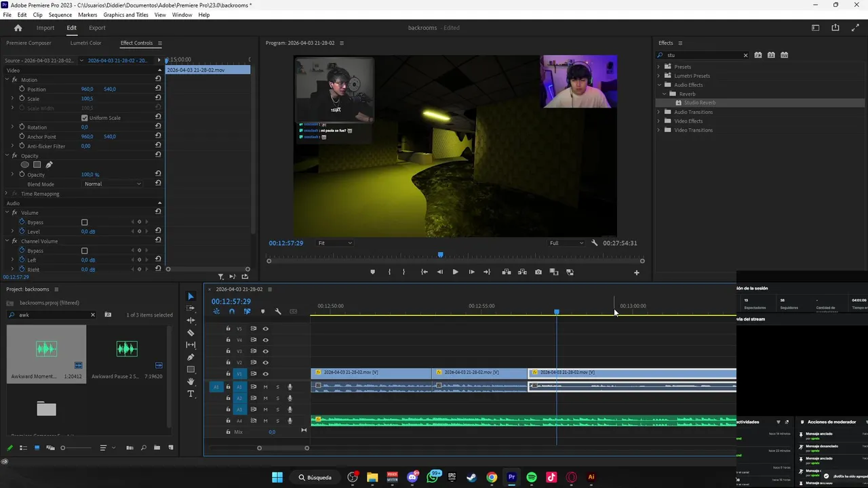Toggle stopwatch animation for Position
This screenshot has height=488, width=868.
tap(22, 89)
